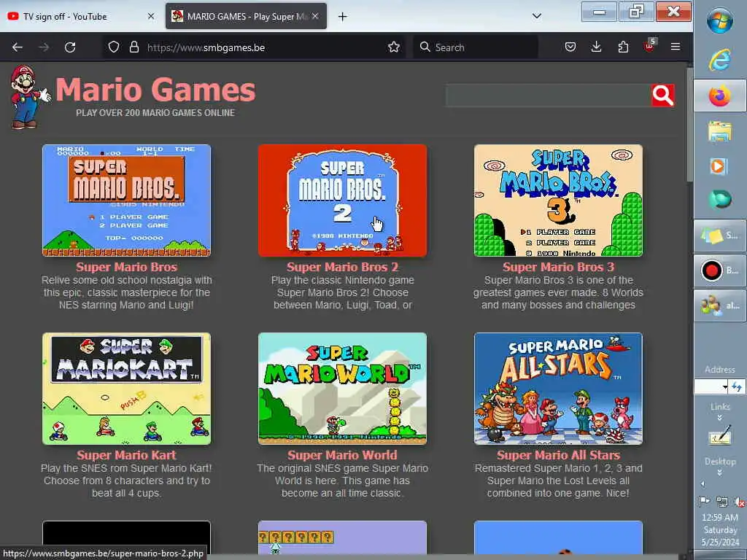Screen dimensions: 747x560
Task: Open the Super Mario Bros title link
Action: click(x=127, y=267)
